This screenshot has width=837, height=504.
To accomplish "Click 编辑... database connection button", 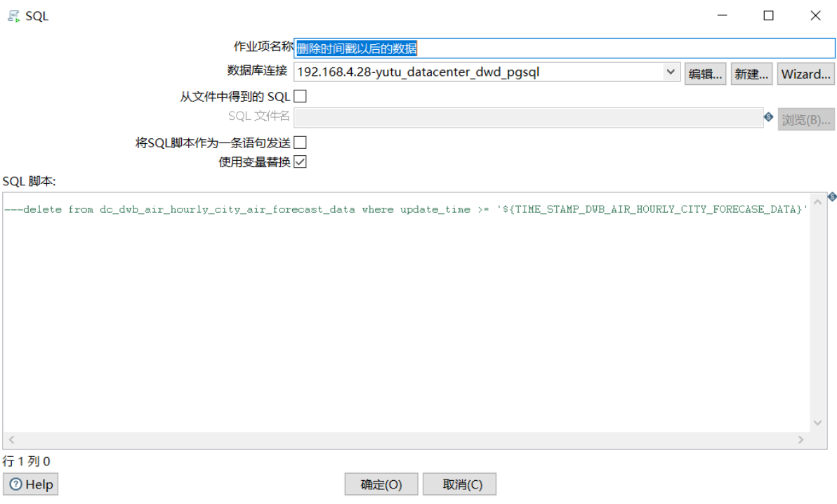I will tap(705, 74).
